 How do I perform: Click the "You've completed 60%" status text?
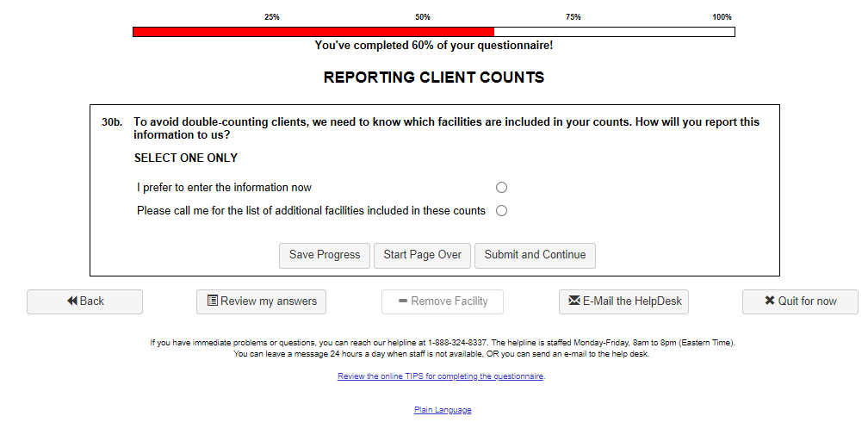click(433, 46)
